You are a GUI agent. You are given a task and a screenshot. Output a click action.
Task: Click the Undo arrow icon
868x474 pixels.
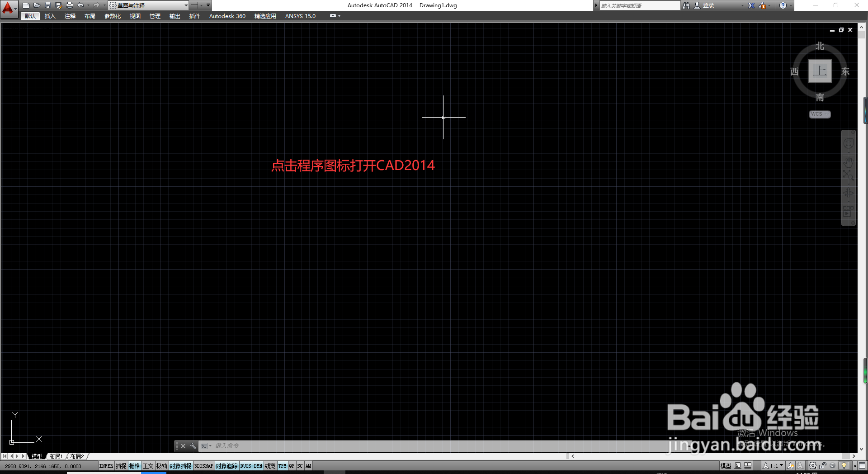[80, 5]
